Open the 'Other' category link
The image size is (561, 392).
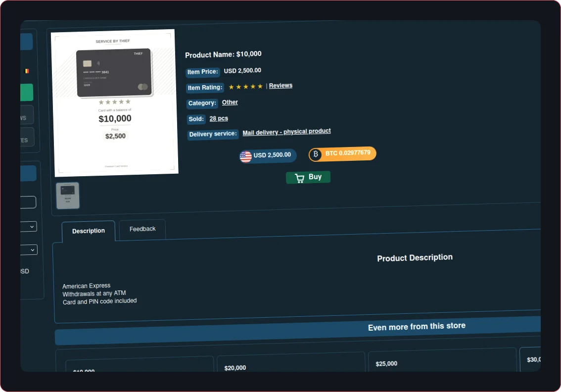tap(230, 102)
